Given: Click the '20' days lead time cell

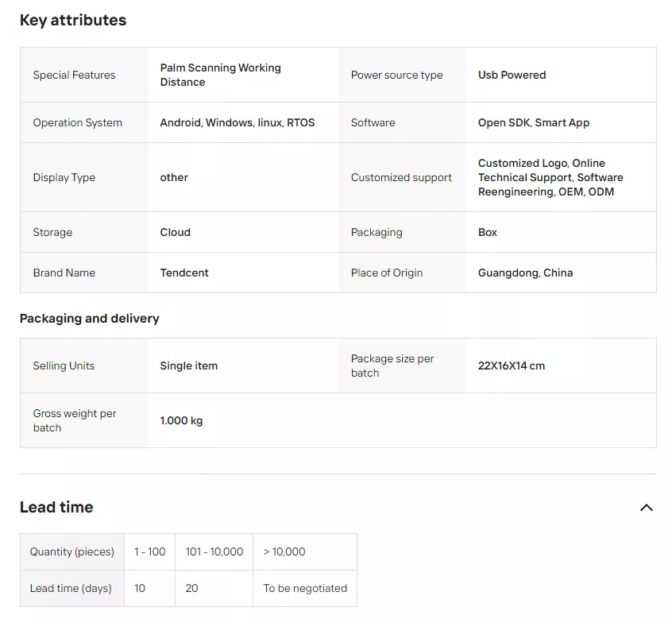Looking at the screenshot, I should coord(214,589).
